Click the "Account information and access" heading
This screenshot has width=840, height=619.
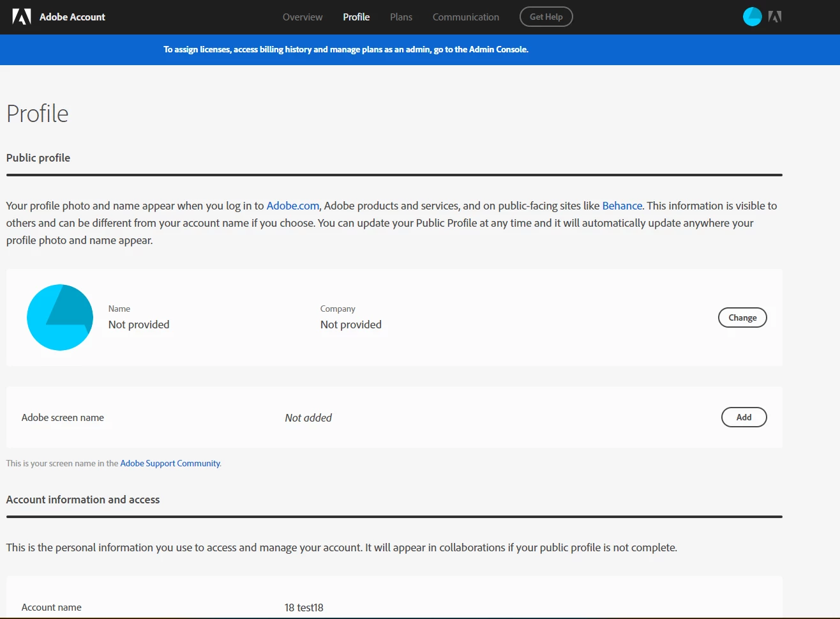[83, 500]
